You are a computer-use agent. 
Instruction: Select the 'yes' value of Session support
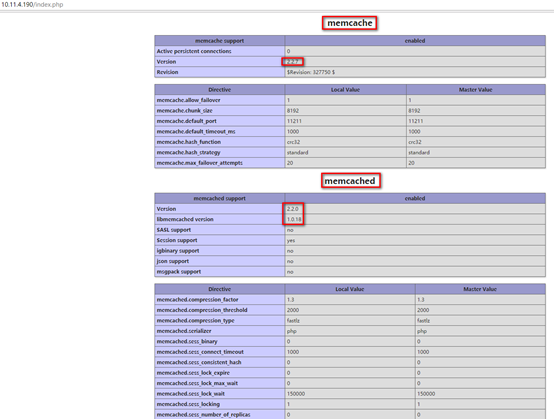click(291, 241)
